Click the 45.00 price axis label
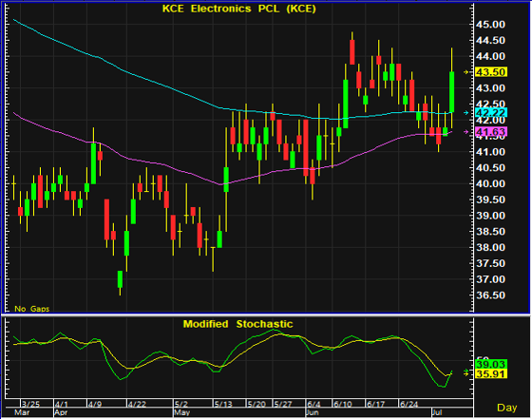The height and width of the screenshot is (419, 532). 490,25
